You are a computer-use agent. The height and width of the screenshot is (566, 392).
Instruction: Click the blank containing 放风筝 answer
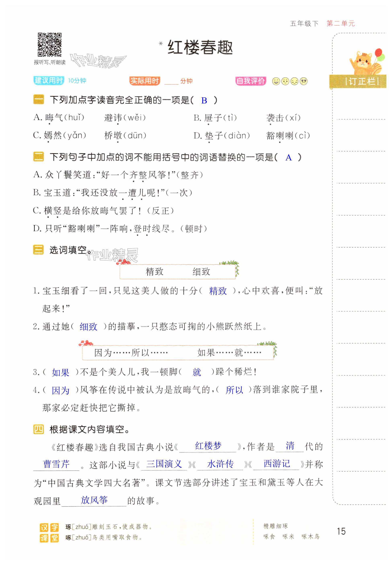pos(94,500)
